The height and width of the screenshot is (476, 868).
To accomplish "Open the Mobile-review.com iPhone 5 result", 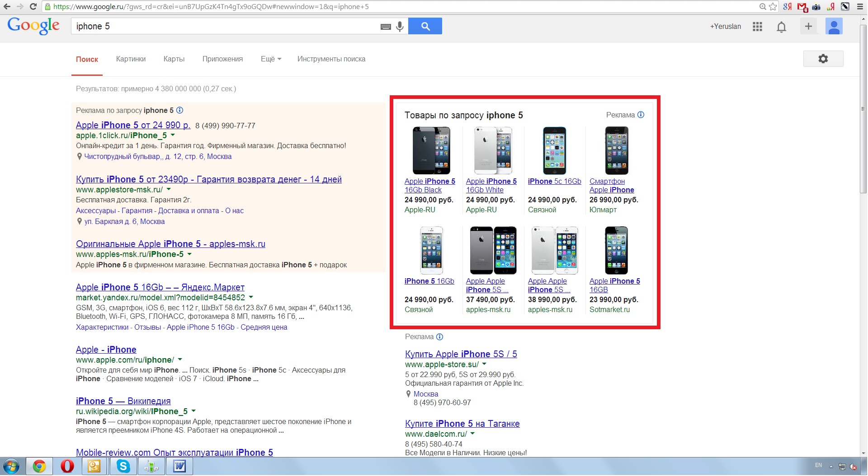I will (175, 453).
